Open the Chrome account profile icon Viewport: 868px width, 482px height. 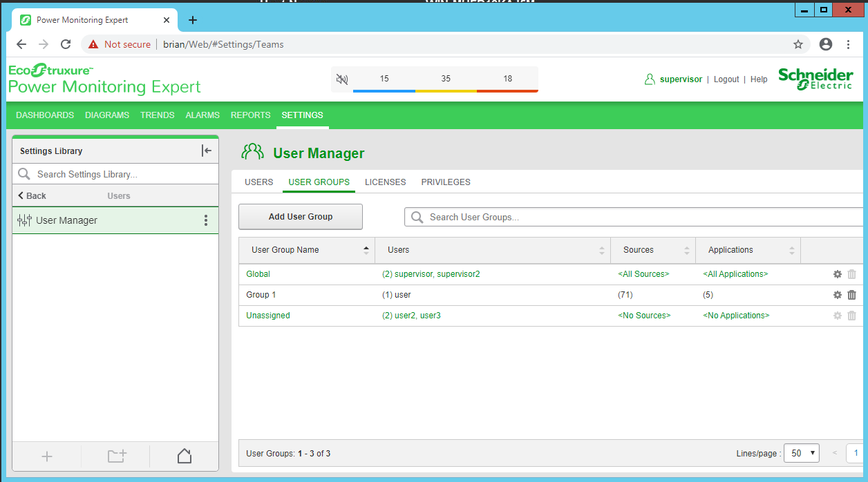[826, 44]
